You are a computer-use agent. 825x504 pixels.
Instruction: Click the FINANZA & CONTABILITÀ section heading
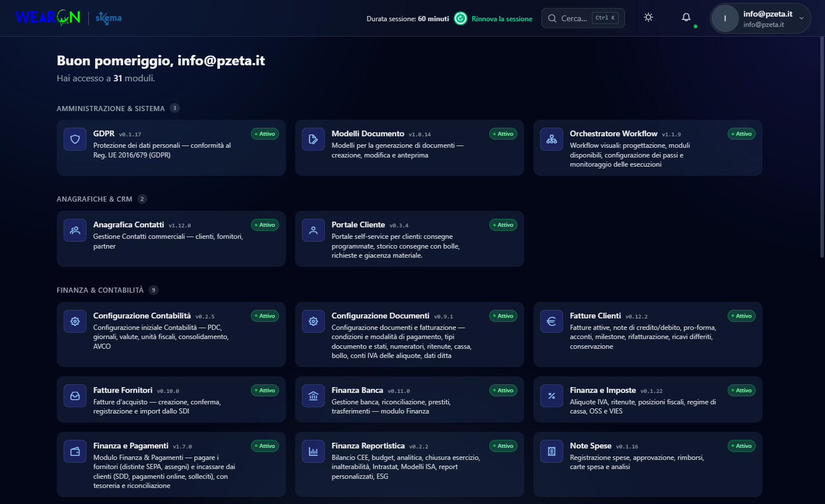pyautogui.click(x=100, y=290)
